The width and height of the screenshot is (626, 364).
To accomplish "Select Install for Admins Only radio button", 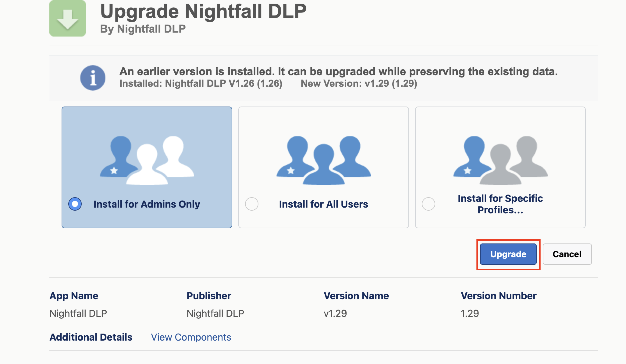I will (x=75, y=204).
